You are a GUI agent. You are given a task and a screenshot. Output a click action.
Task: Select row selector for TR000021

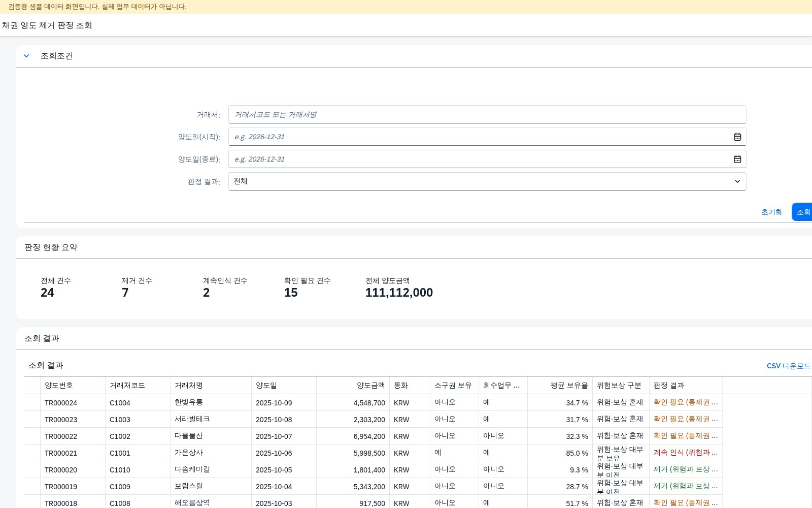[32, 453]
